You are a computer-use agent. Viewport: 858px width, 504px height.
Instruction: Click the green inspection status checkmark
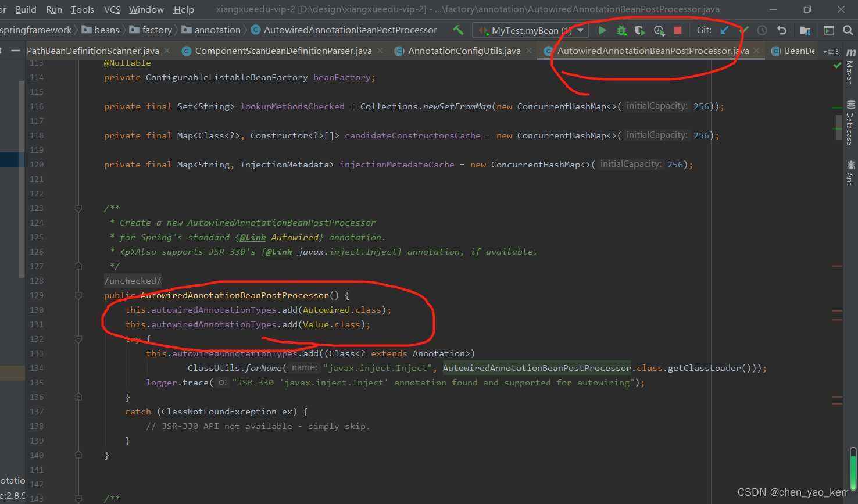click(x=837, y=65)
